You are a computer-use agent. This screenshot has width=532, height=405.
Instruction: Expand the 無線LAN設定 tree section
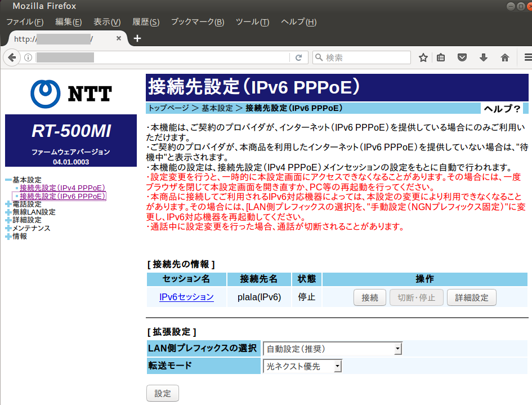coord(8,212)
